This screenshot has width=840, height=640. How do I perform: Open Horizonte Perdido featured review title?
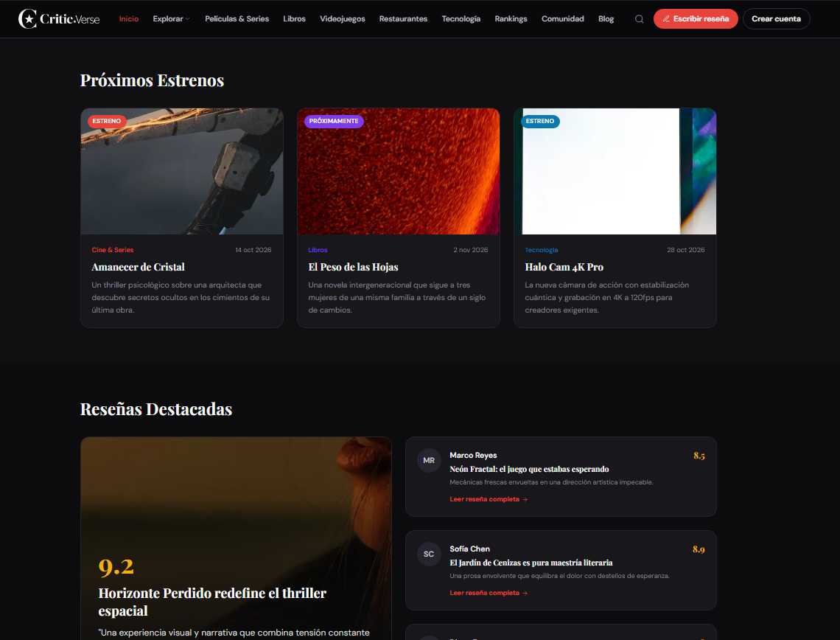tap(212, 602)
